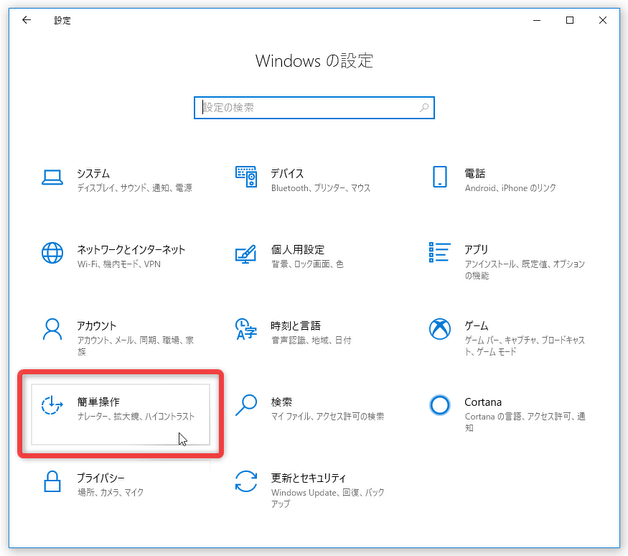The width and height of the screenshot is (628, 556).
Task: Click the Time and Language icon
Action: point(246,329)
